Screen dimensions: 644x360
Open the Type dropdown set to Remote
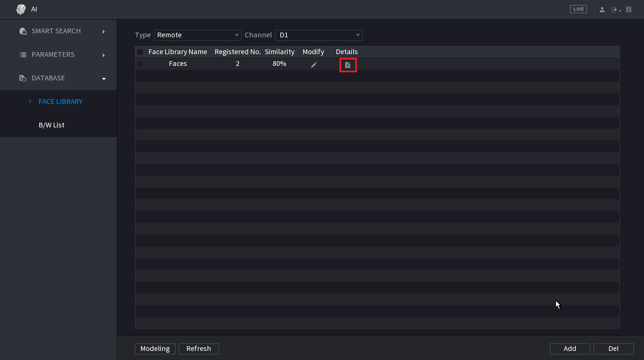(197, 35)
